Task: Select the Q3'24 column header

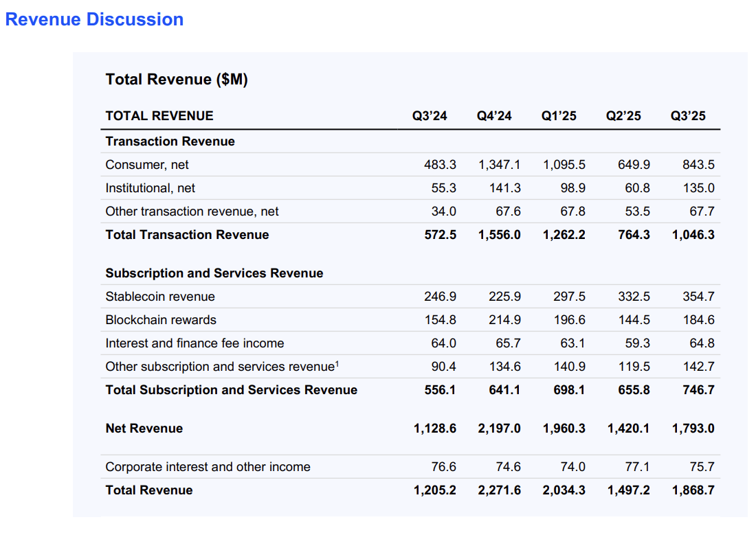Action: click(430, 116)
